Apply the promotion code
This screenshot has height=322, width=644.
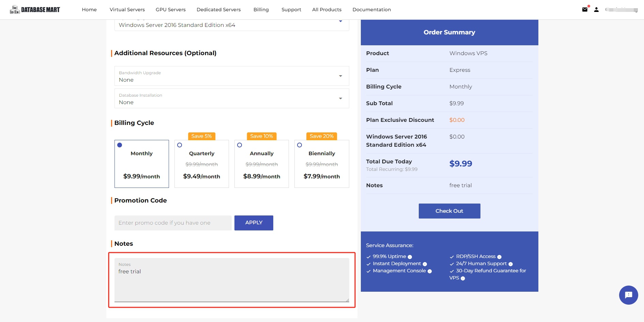point(254,223)
